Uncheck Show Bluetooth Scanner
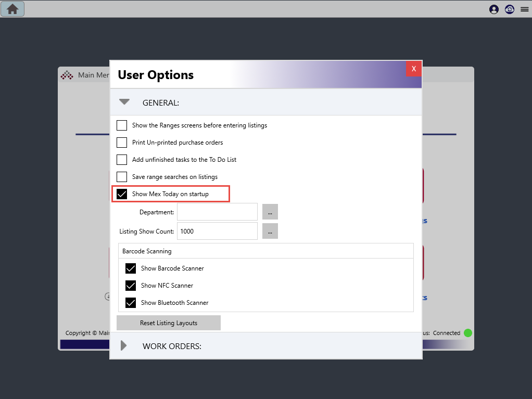The height and width of the screenshot is (399, 532). click(x=131, y=303)
